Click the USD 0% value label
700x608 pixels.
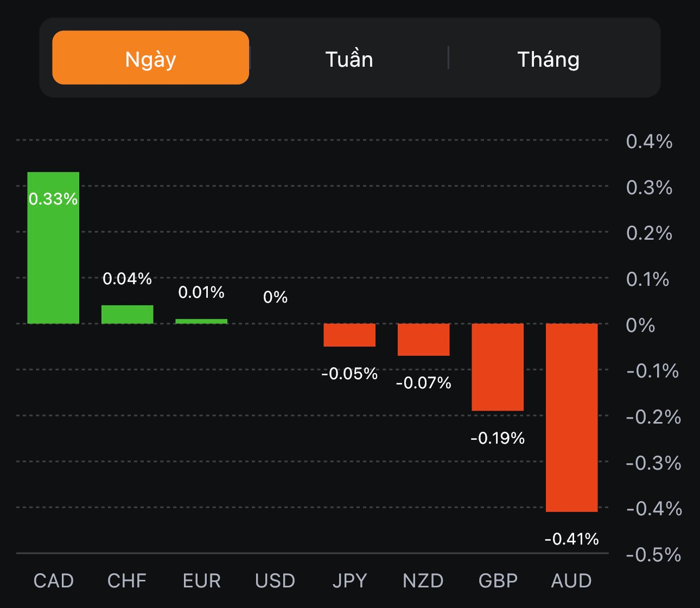[275, 297]
